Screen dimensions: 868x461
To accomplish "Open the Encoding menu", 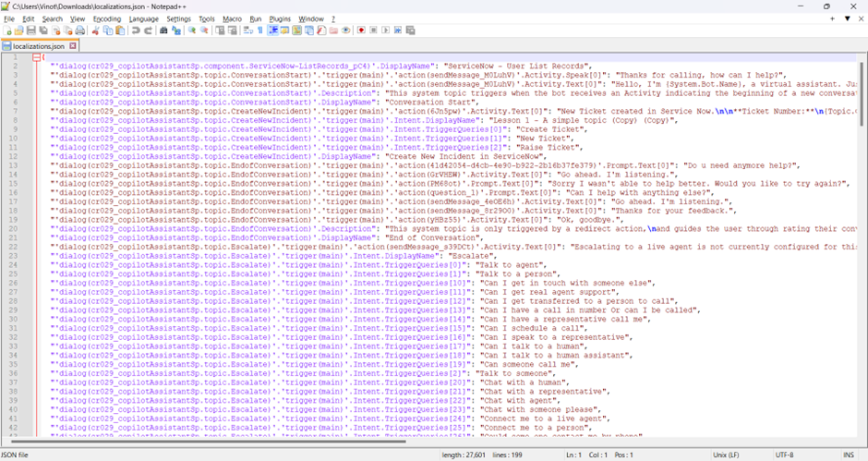I will point(107,18).
